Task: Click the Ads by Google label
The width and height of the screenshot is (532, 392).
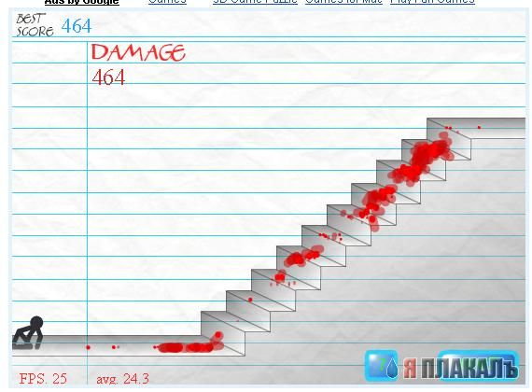Action: click(82, 2)
